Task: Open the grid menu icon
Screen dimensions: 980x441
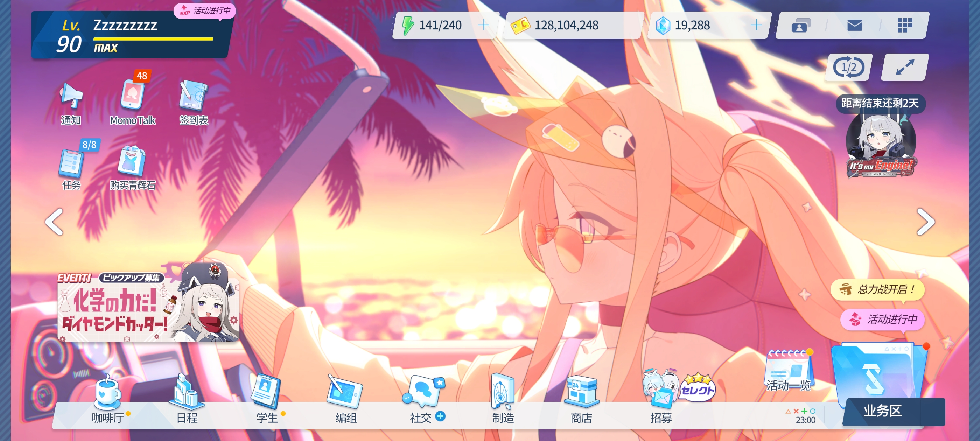Action: click(905, 25)
